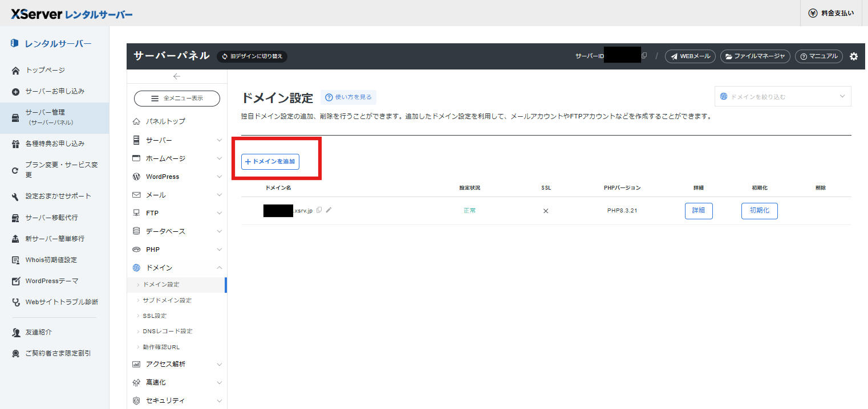Open DNSレコード設定 menu item
The height and width of the screenshot is (409, 868).
[x=167, y=331]
